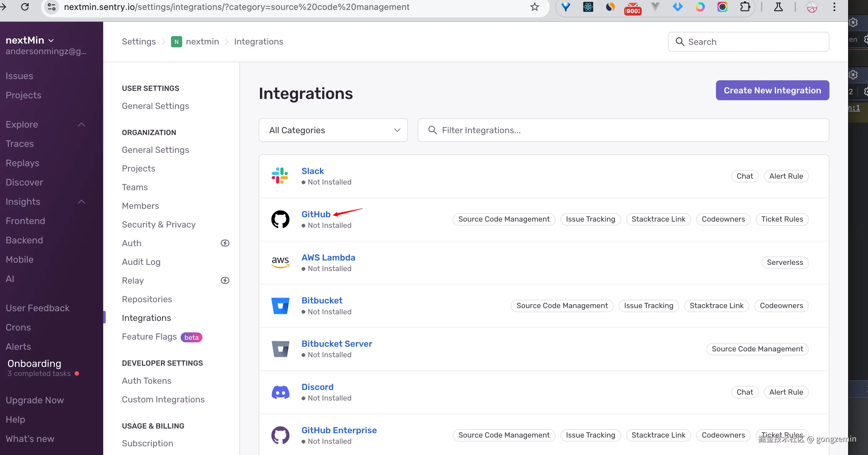Click the Create New Integration button
868x455 pixels.
772,90
